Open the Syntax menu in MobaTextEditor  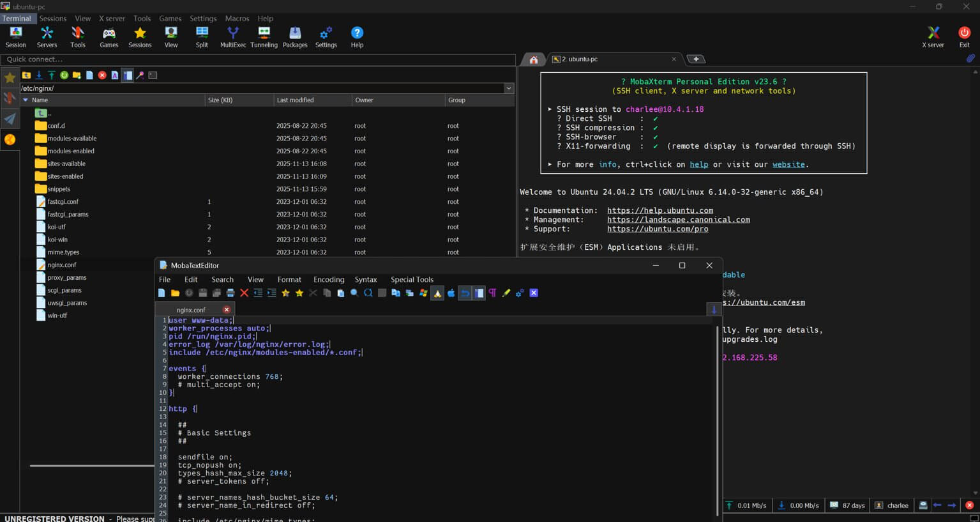[x=366, y=280]
